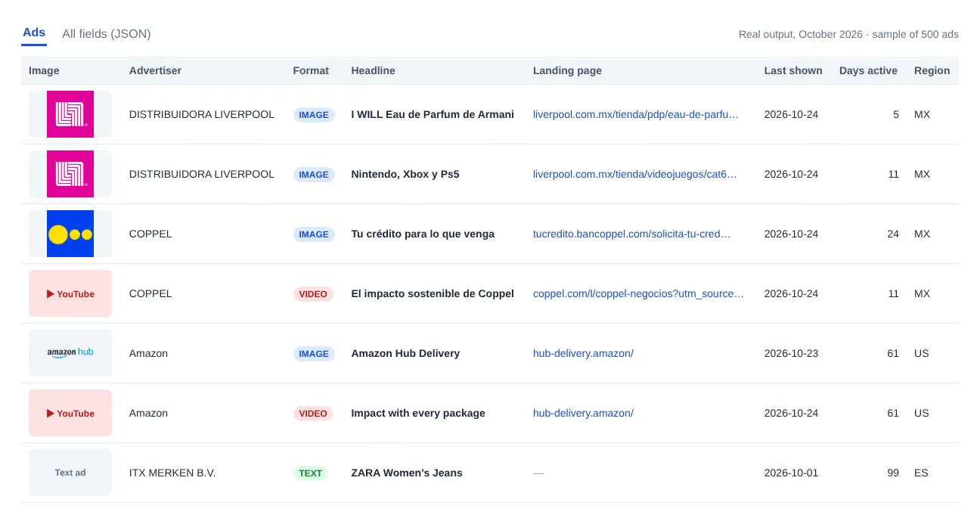
Task: Open YouTube thumbnail in the Coppel video row
Action: [x=70, y=293]
